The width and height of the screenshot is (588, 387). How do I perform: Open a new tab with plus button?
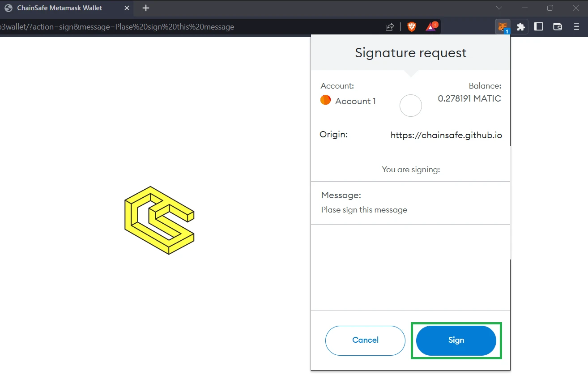(145, 8)
